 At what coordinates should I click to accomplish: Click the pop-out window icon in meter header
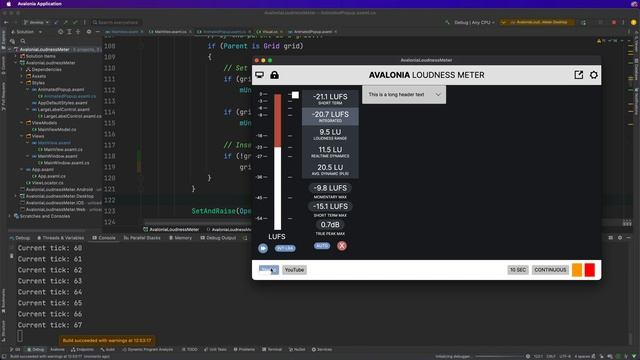(578, 75)
